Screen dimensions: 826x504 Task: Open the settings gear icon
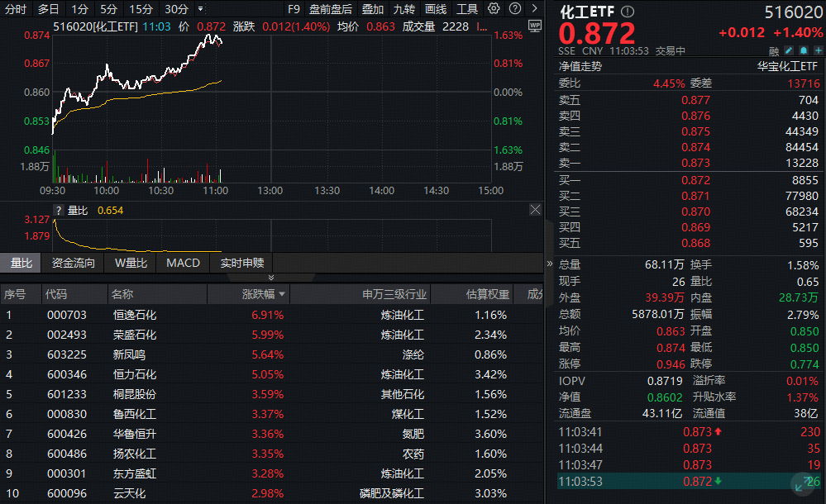(493, 9)
